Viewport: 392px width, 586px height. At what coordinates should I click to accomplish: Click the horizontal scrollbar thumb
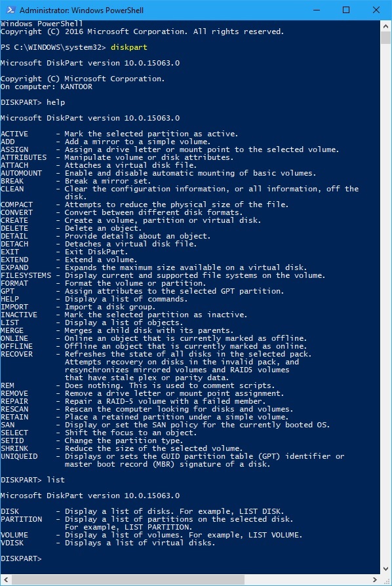[128, 579]
